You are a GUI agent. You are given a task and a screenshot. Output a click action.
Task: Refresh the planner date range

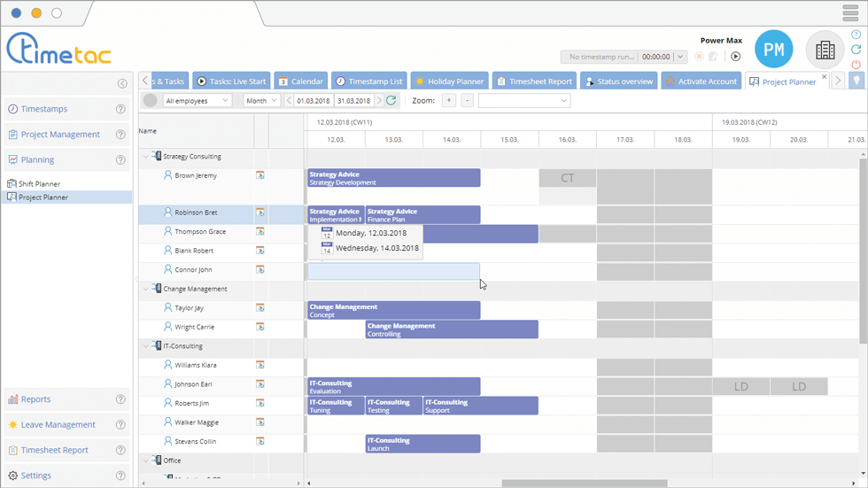pos(391,101)
